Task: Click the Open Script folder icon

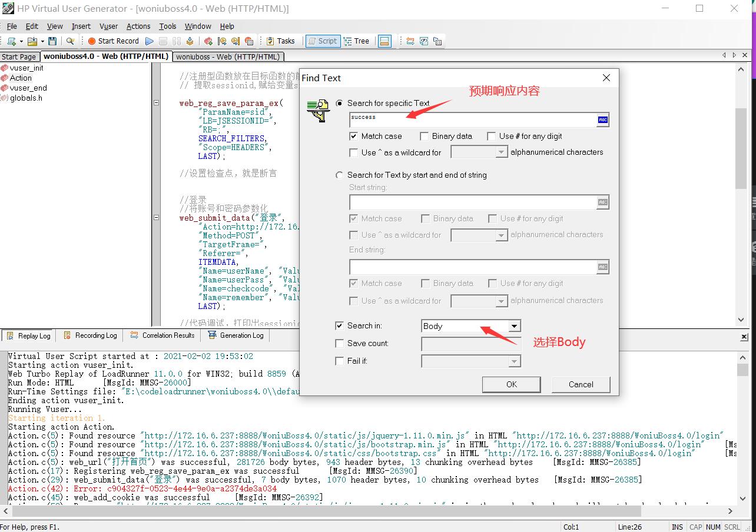Action: [32, 41]
